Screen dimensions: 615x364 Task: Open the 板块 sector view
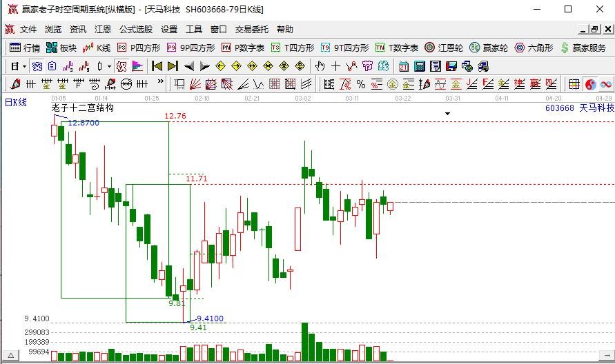tap(61, 48)
